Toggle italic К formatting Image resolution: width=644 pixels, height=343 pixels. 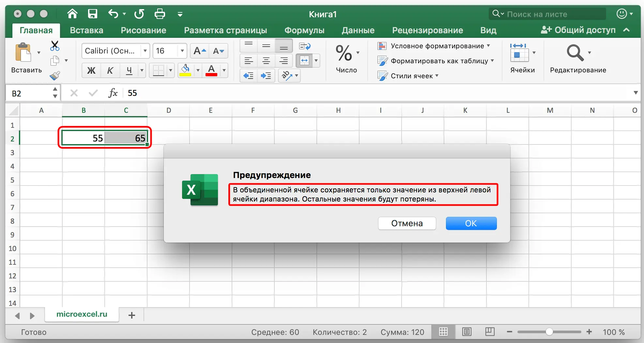110,70
